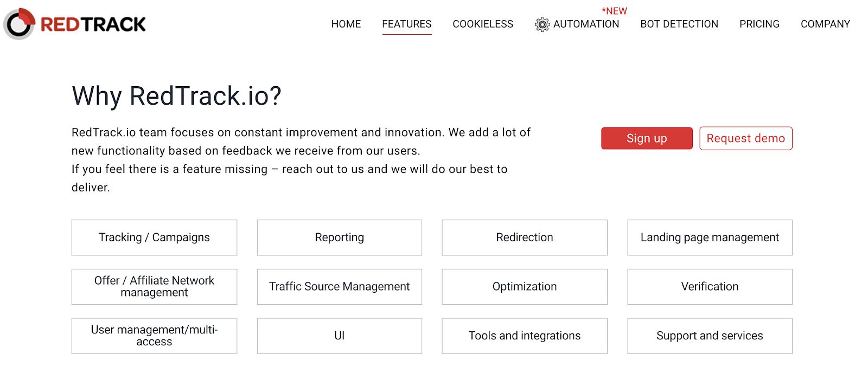
Task: Click the Why RedTrack.io? heading
Action: coord(177,97)
